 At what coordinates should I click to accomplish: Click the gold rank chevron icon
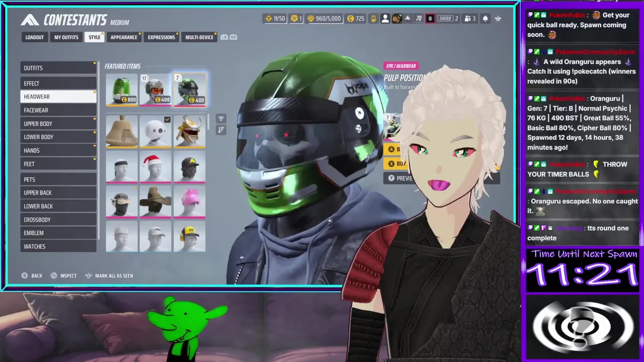(373, 19)
